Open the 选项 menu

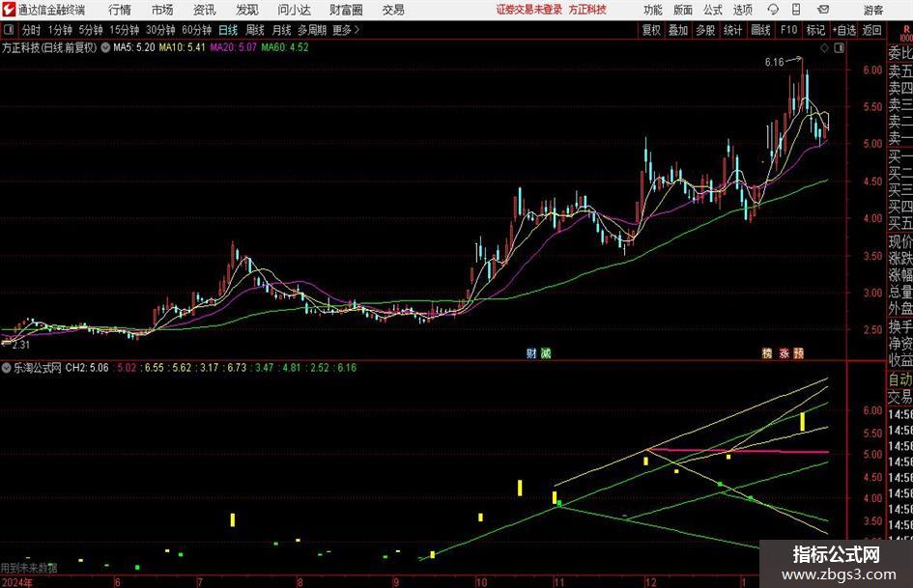pos(742,10)
